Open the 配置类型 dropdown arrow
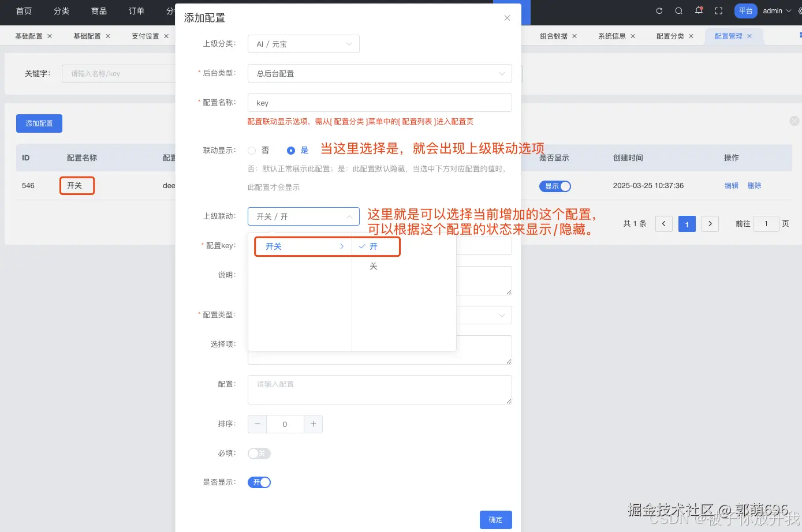This screenshot has width=802, height=532. (502, 315)
